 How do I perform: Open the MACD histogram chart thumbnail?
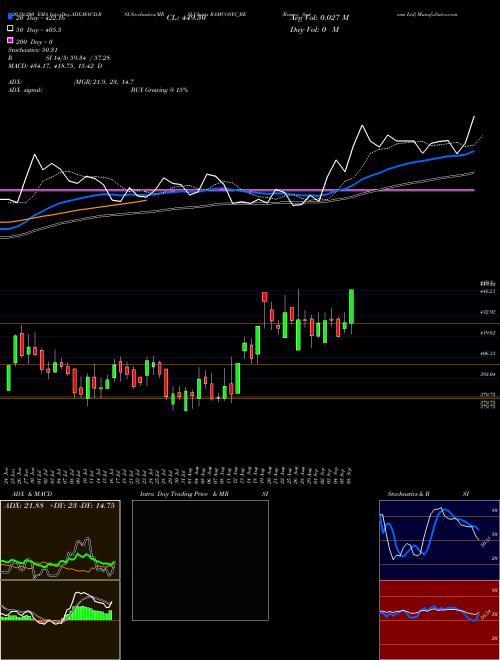[60, 620]
